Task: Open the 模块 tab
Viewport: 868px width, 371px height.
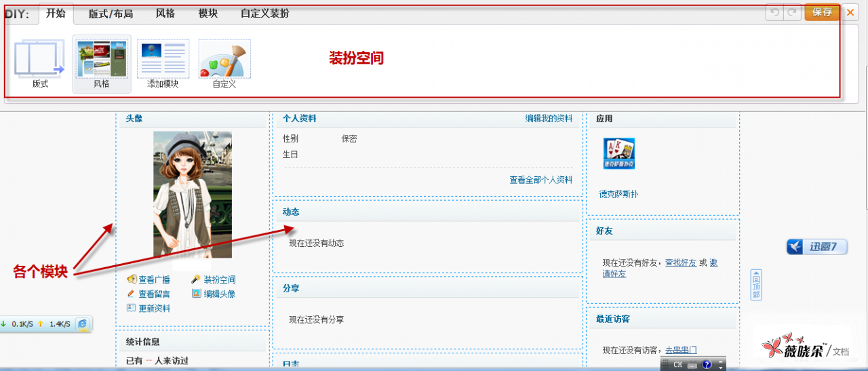Action: [x=208, y=13]
